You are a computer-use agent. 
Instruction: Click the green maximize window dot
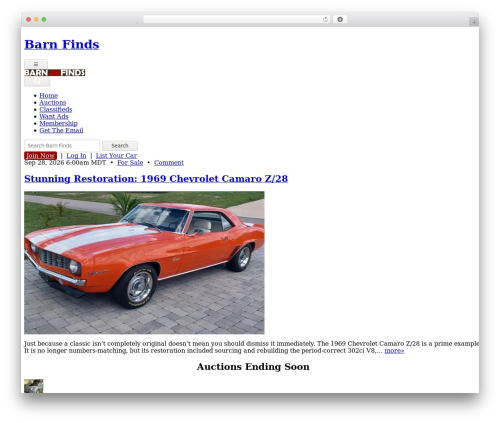pyautogui.click(x=44, y=19)
